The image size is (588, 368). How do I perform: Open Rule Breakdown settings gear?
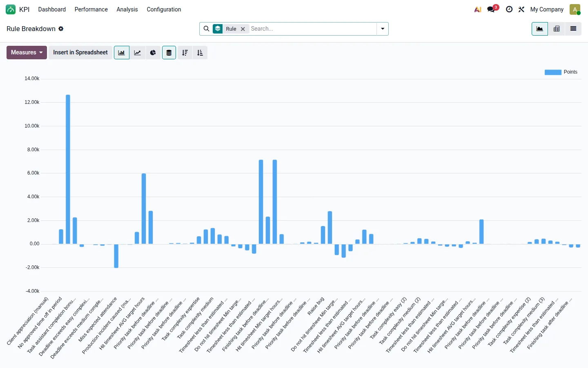pos(61,29)
